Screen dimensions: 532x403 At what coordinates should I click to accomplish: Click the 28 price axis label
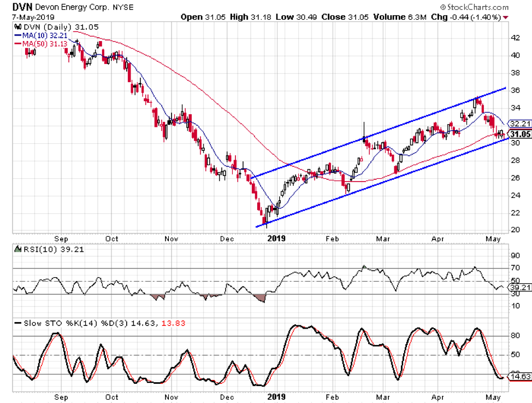[516, 160]
